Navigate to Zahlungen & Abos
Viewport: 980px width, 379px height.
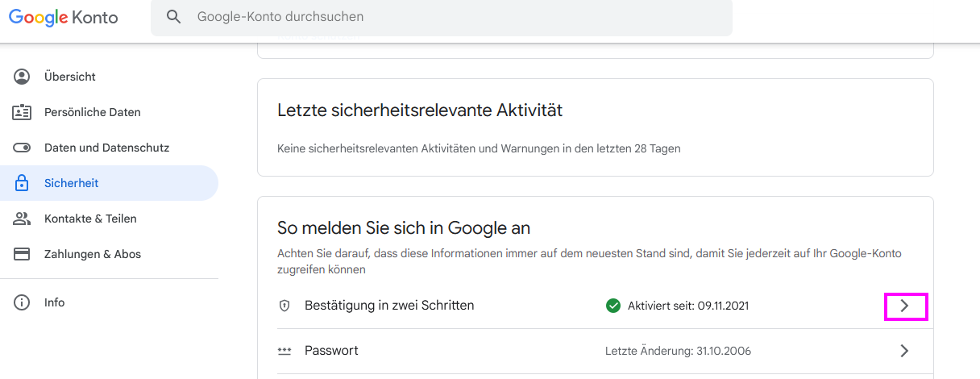pos(109,254)
